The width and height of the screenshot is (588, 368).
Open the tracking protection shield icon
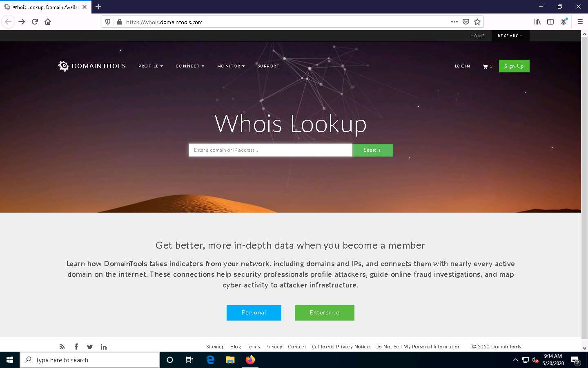(x=108, y=22)
